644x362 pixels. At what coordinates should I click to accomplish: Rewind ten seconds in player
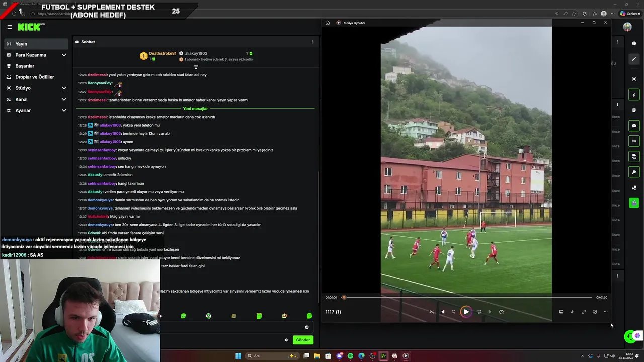pos(454,312)
